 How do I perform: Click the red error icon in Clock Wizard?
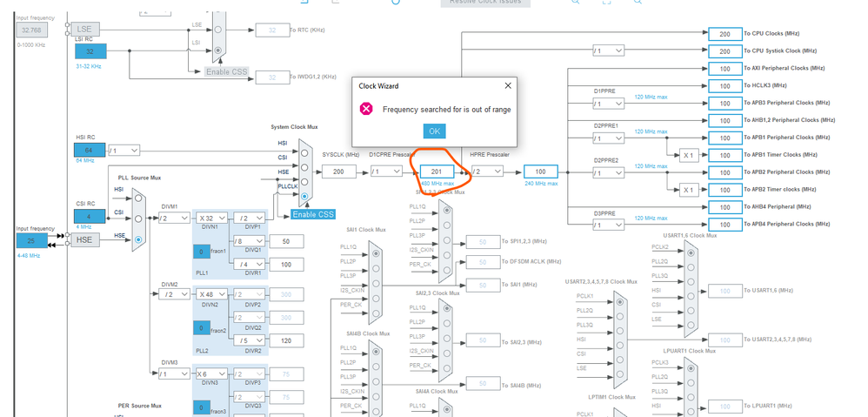point(366,109)
